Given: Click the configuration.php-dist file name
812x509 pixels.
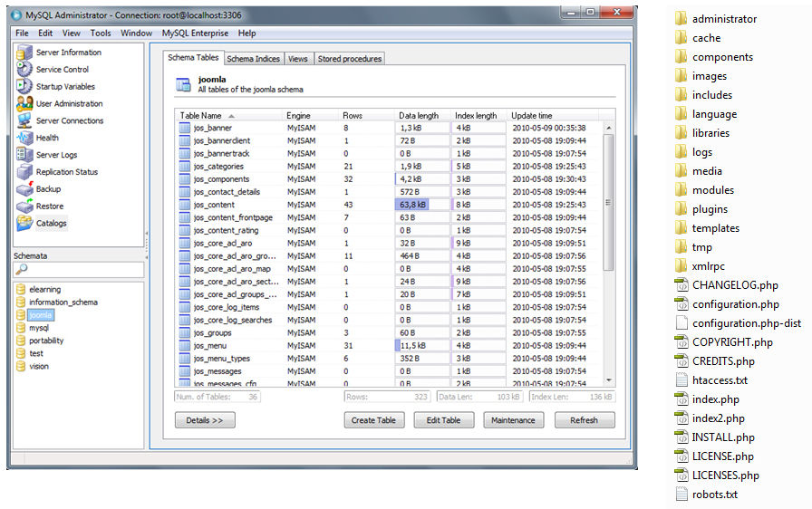Looking at the screenshot, I should click(x=747, y=323).
